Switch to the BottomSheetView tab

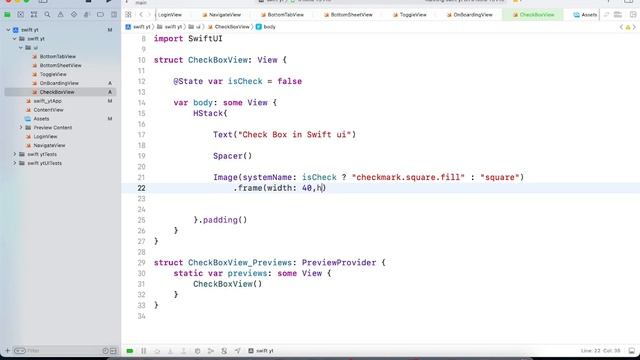pyautogui.click(x=348, y=15)
